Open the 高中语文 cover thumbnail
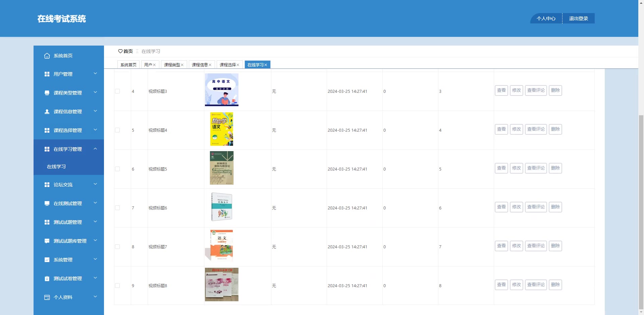The width and height of the screenshot is (644, 315). pyautogui.click(x=222, y=90)
